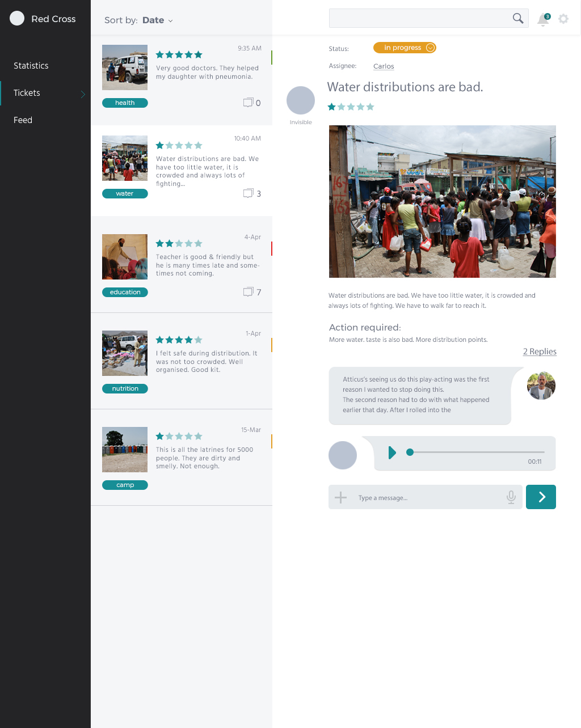Image resolution: width=581 pixels, height=728 pixels.
Task: Click five-star rating on health ticket
Action: (179, 54)
